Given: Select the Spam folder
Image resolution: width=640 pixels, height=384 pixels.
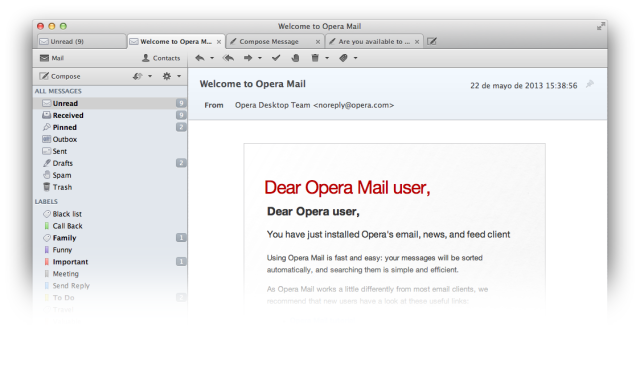Looking at the screenshot, I should click(x=110, y=175).
